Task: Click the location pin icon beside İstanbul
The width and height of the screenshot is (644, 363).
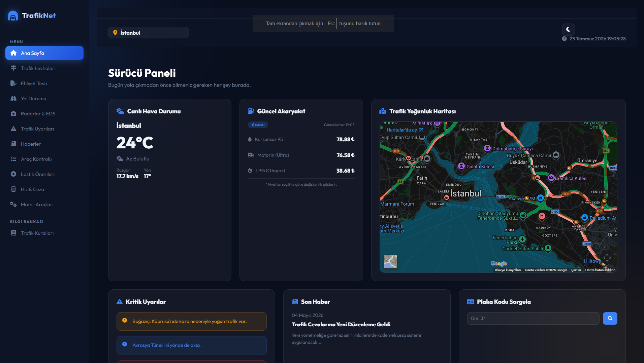Action: coord(115,33)
